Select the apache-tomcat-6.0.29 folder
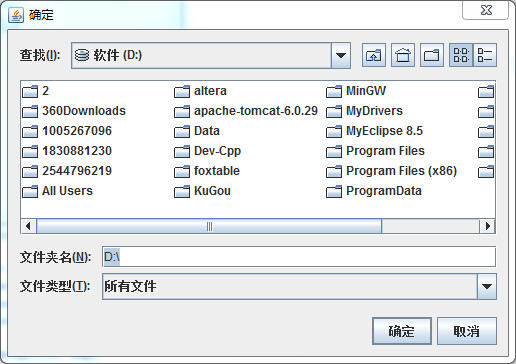The height and width of the screenshot is (364, 516). tap(246, 111)
